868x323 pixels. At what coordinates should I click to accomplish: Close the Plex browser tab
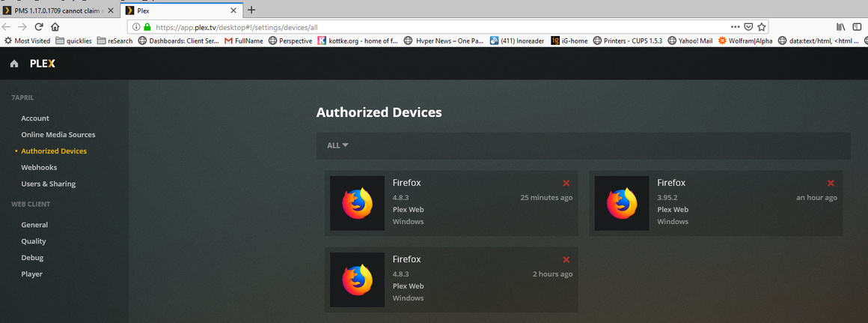(x=233, y=10)
